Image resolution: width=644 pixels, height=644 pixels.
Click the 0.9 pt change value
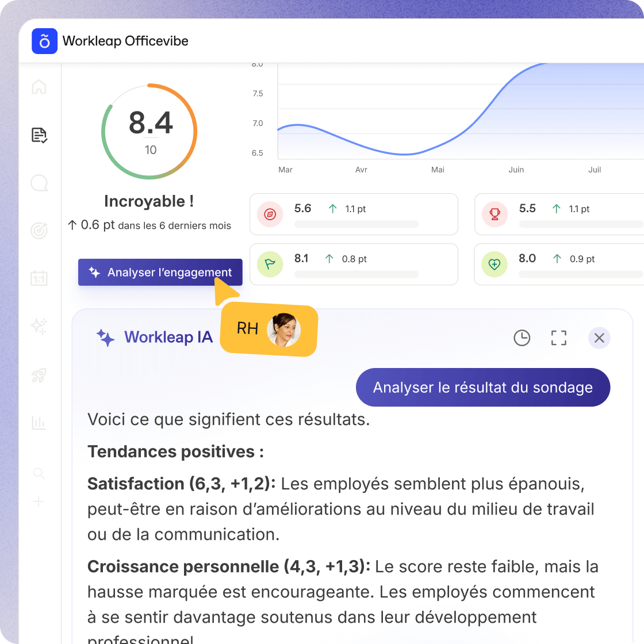pyautogui.click(x=582, y=259)
